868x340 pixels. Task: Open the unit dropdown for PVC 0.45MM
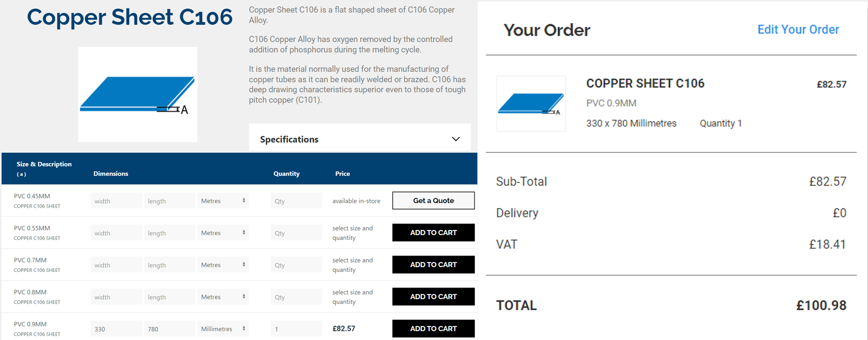[x=223, y=201]
